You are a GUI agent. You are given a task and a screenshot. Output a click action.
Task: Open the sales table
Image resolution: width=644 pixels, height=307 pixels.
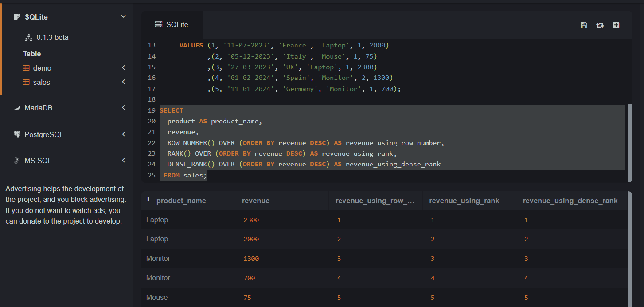pyautogui.click(x=42, y=82)
